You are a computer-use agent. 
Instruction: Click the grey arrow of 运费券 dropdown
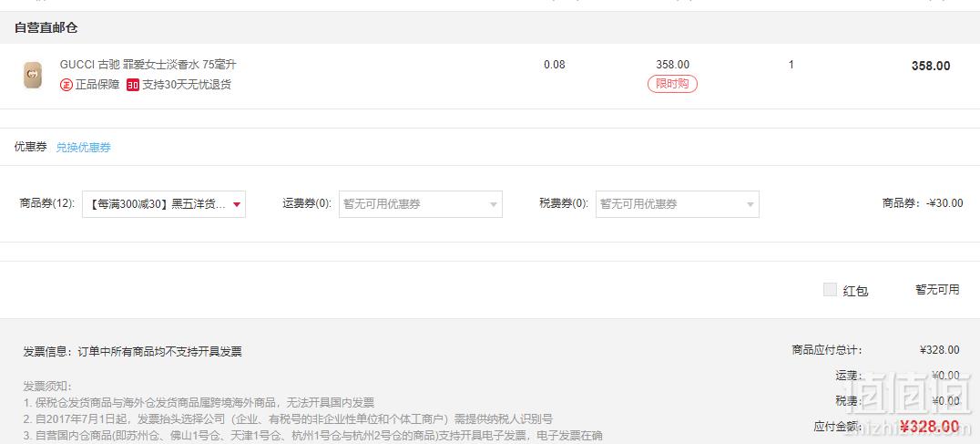(x=494, y=204)
